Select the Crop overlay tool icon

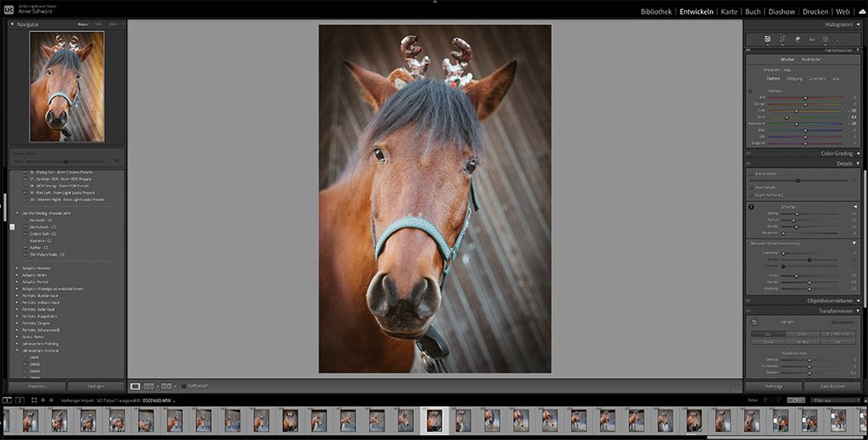tap(782, 39)
